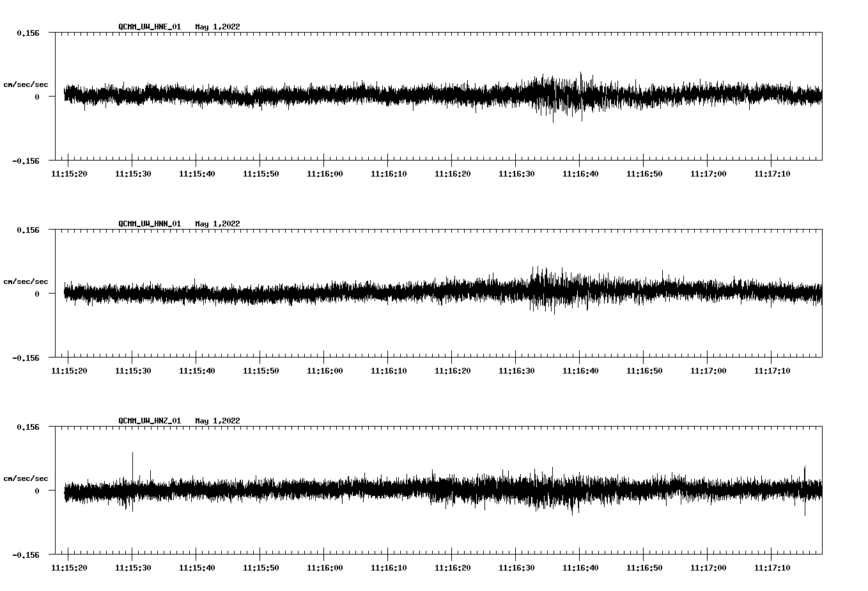Click the 0.156 upper axis value on HNE plot

tap(28, 33)
